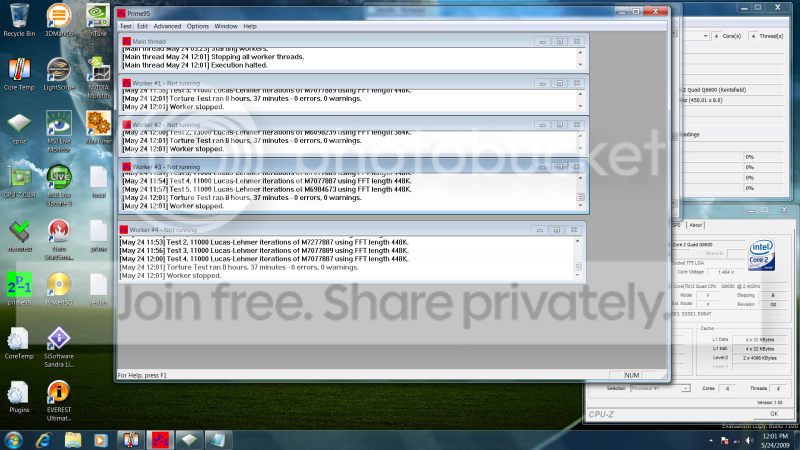Open the Windows Start orb
Screen dimensions: 800x450
point(13,440)
